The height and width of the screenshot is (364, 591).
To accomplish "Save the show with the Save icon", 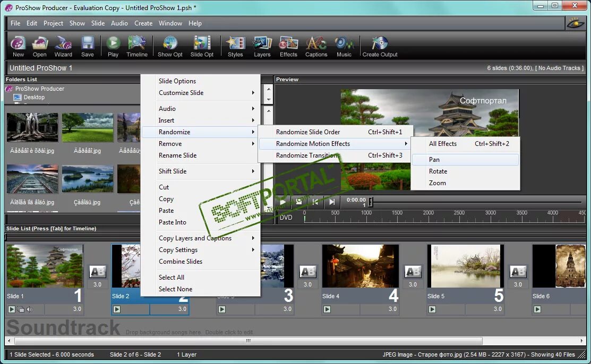I will [88, 46].
